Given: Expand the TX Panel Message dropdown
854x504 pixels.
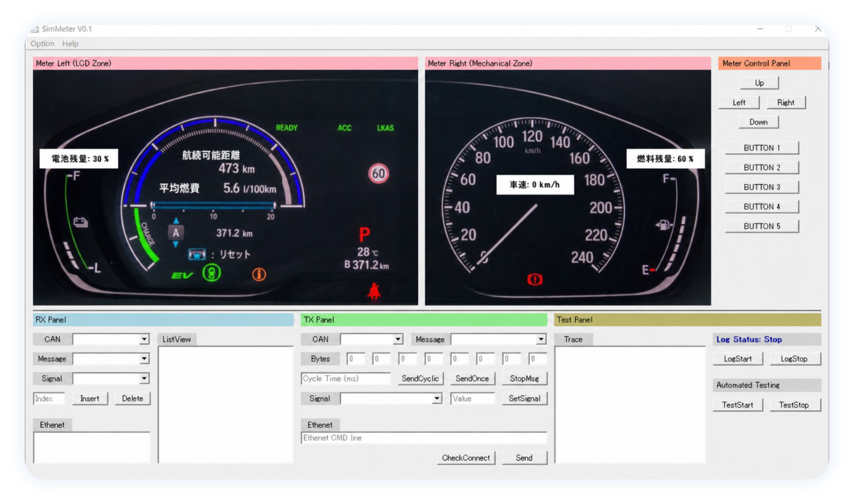Looking at the screenshot, I should tap(541, 339).
